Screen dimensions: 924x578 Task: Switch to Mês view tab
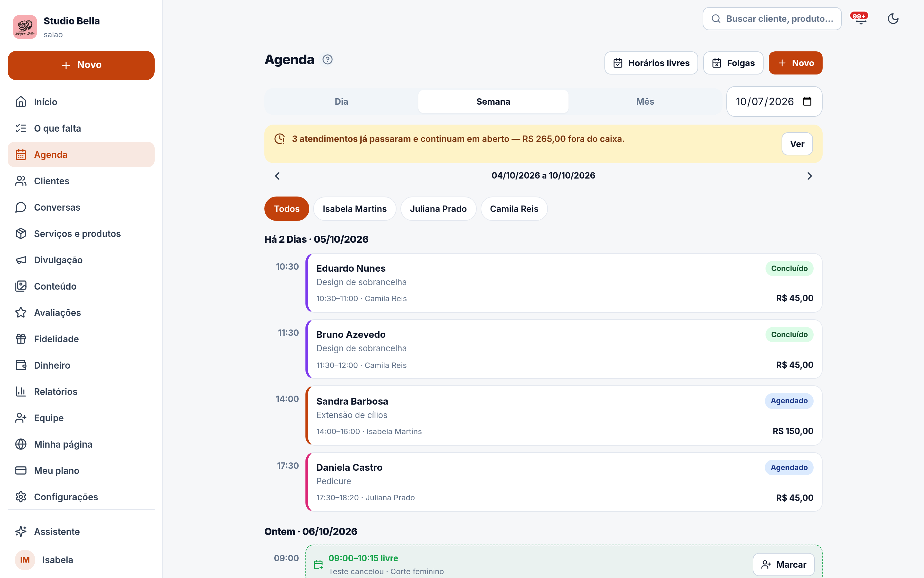click(x=645, y=102)
